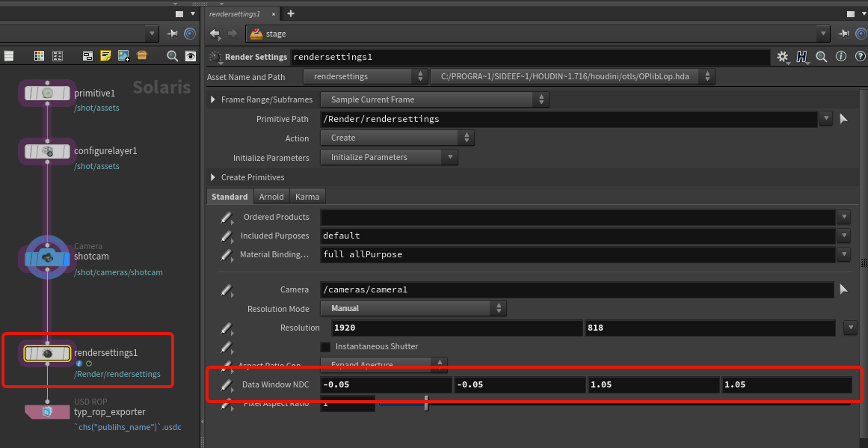Open the rendersettings asset name dropdown
This screenshot has width=868, height=448.
tap(366, 76)
